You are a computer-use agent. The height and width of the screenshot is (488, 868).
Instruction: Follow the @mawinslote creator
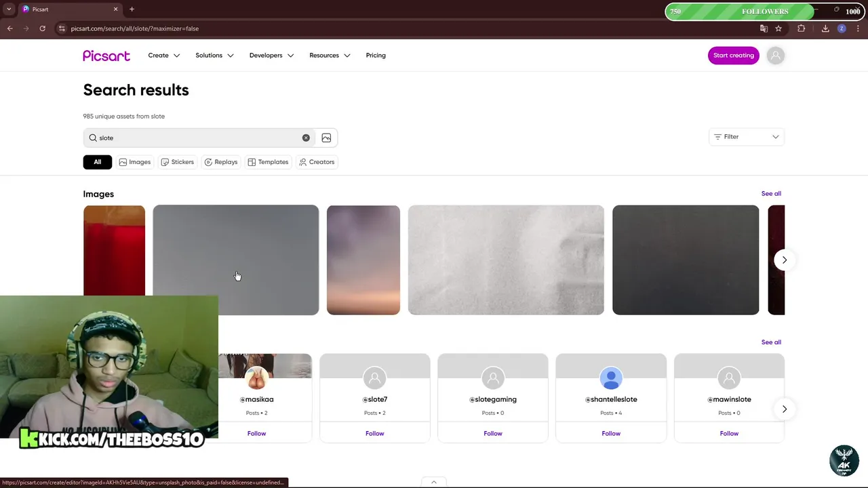click(729, 433)
